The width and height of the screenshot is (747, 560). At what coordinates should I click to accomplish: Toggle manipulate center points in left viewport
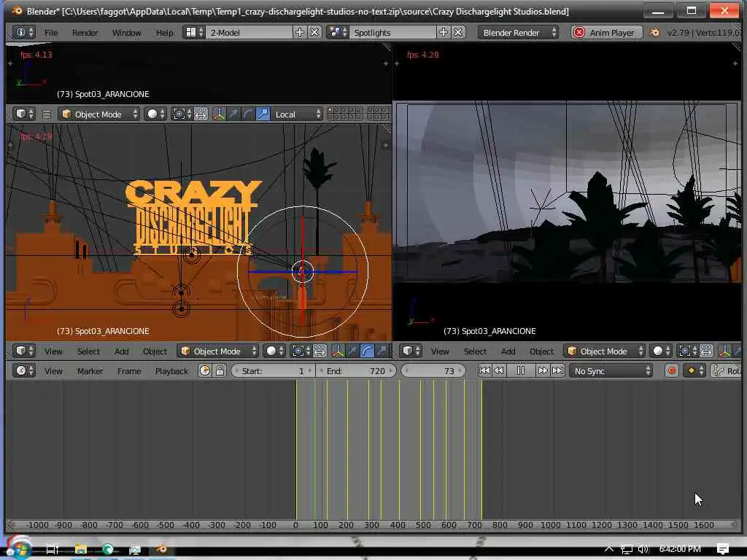coord(320,351)
